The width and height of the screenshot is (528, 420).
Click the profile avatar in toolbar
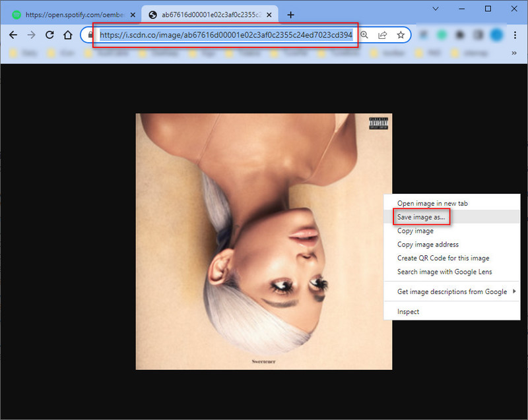pos(496,35)
